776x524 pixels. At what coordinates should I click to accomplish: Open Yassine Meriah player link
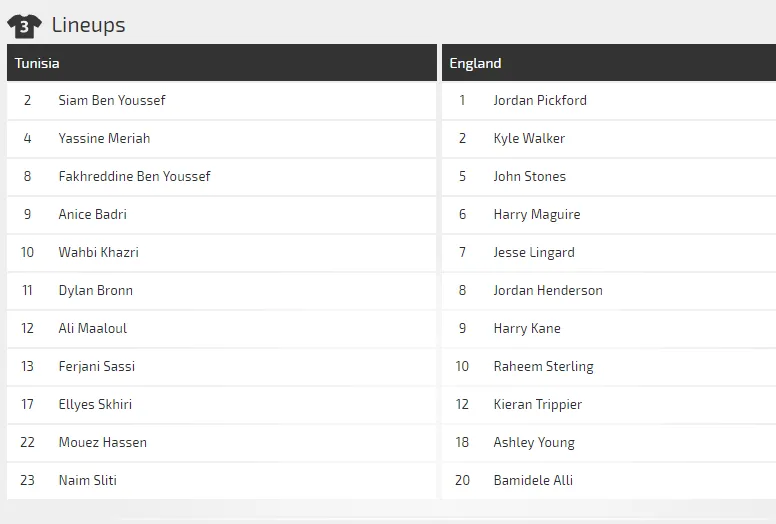coord(104,139)
